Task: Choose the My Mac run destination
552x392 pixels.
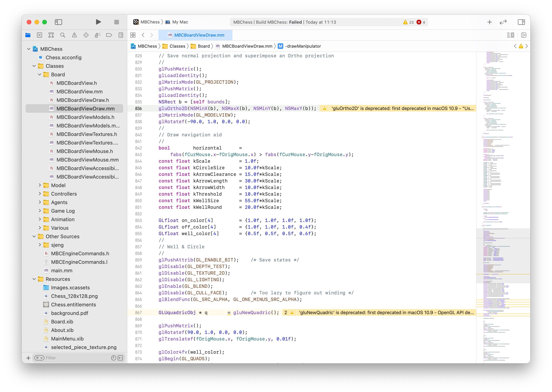Action: (177, 22)
